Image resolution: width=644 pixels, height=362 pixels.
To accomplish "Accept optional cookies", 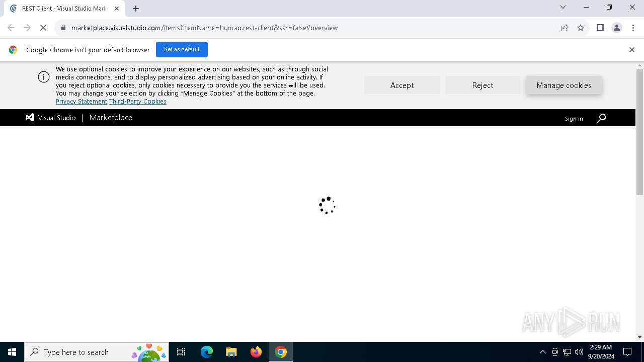I will 402,85.
